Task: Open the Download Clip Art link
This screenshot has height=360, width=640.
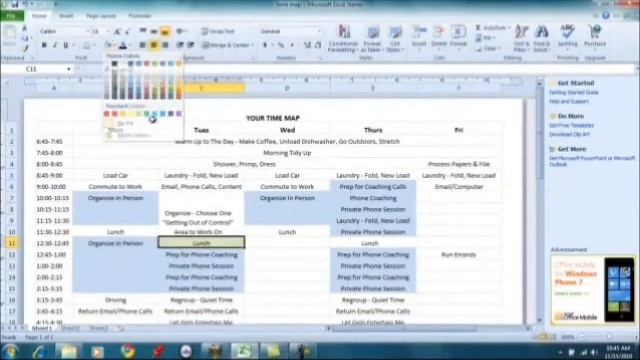Action: [x=569, y=134]
